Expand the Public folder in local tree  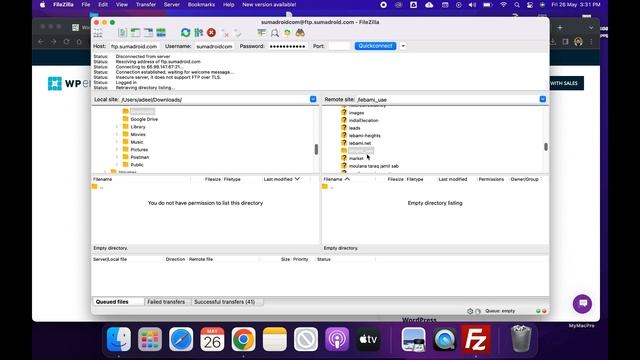117,165
